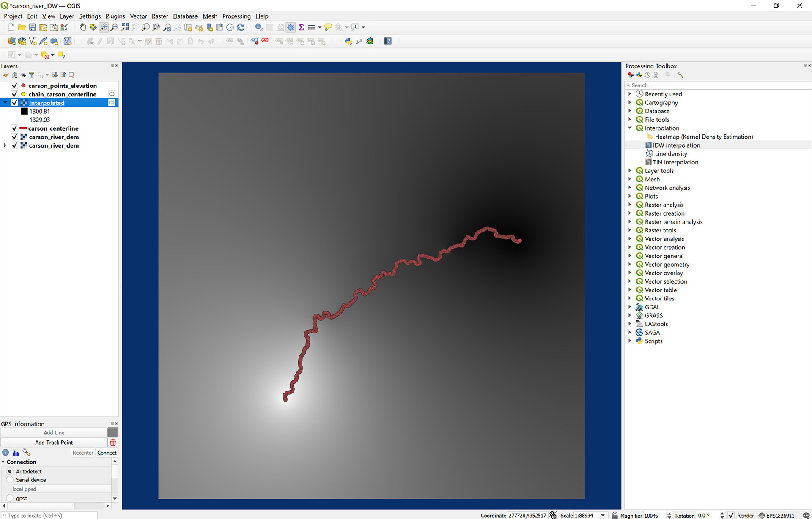
Task: Uncheck the Interpolated layer visibility box
Action: 14,103
